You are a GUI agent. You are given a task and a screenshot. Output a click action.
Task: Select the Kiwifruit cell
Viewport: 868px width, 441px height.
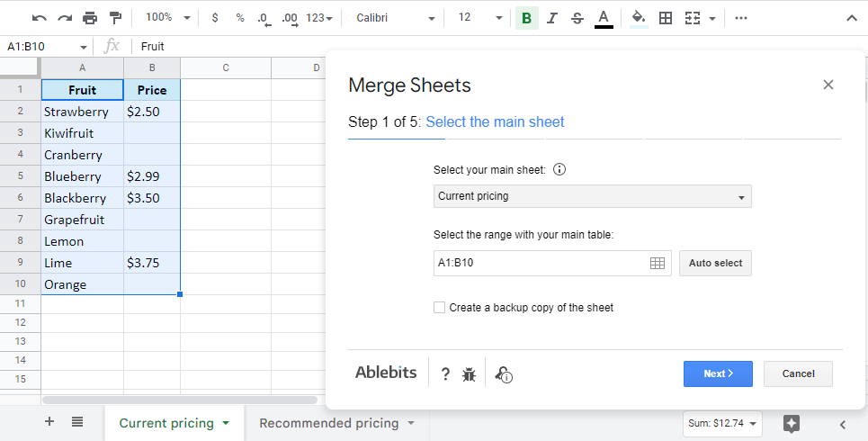pos(83,133)
